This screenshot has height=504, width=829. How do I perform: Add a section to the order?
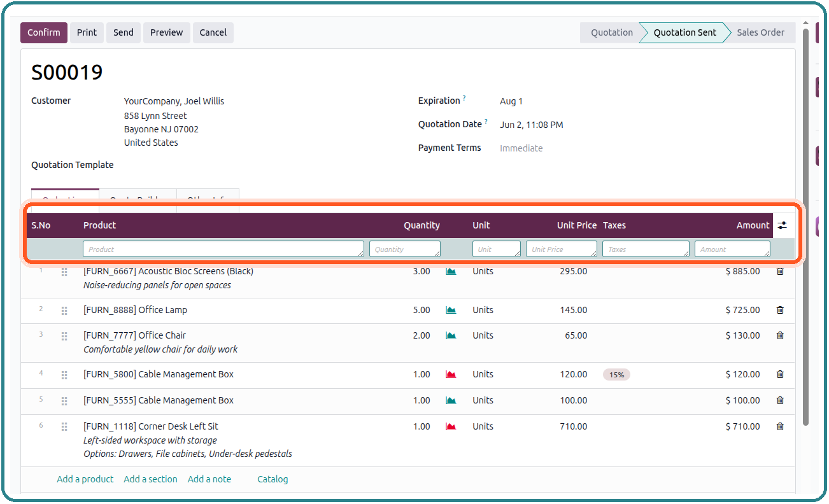click(x=151, y=479)
